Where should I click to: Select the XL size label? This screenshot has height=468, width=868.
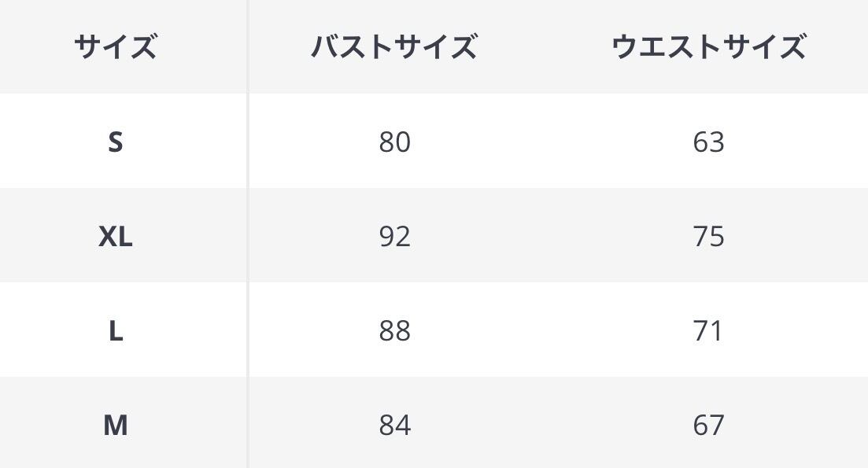tap(116, 237)
